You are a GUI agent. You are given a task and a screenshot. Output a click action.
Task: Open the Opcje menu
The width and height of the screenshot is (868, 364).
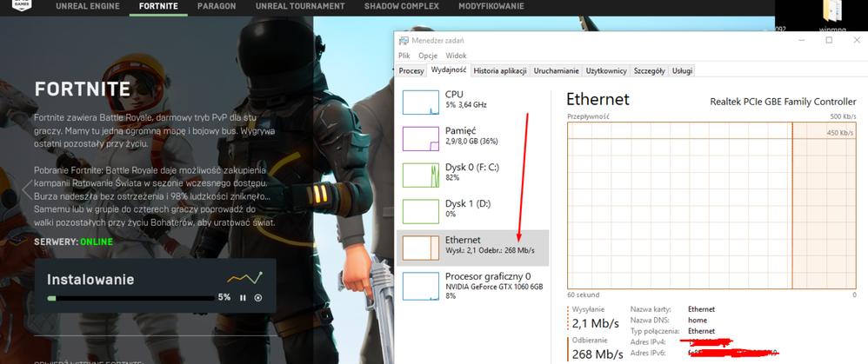427,56
